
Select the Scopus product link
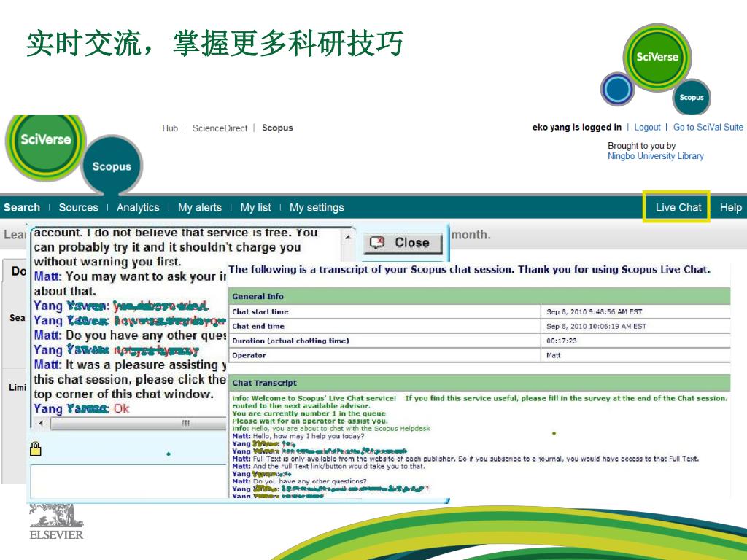click(x=277, y=128)
